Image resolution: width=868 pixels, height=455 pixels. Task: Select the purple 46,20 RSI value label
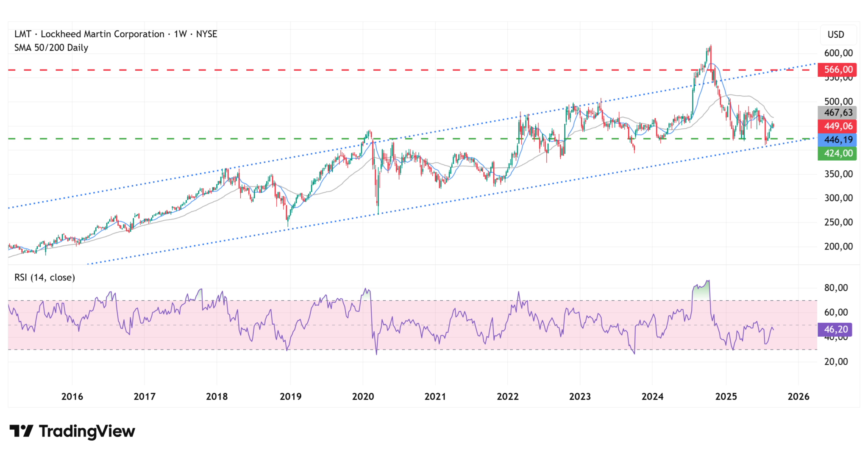[835, 329]
